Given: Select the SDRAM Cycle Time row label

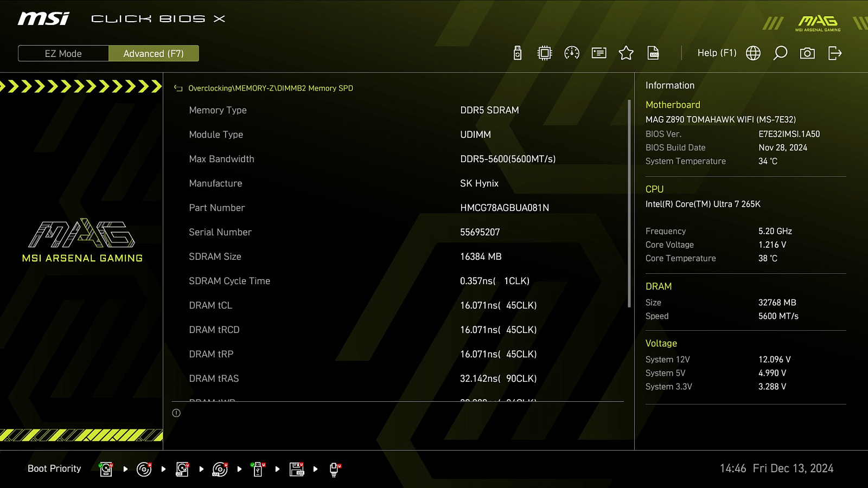Looking at the screenshot, I should pos(229,281).
